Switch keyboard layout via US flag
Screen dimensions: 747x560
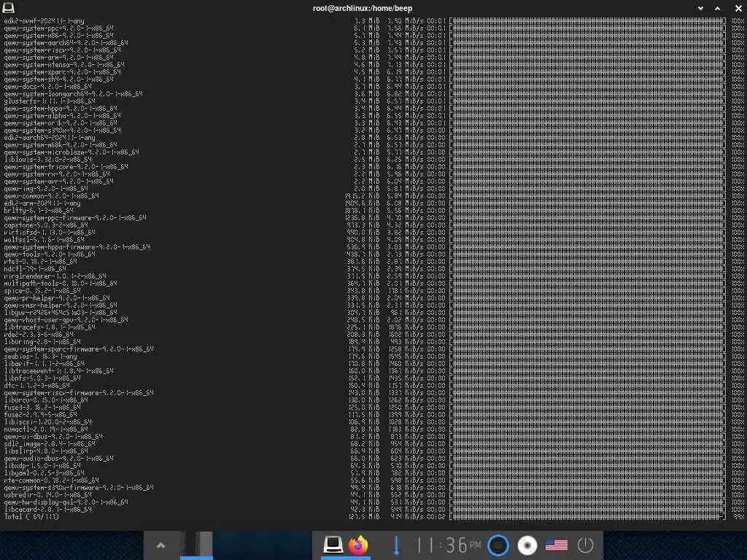[557, 545]
